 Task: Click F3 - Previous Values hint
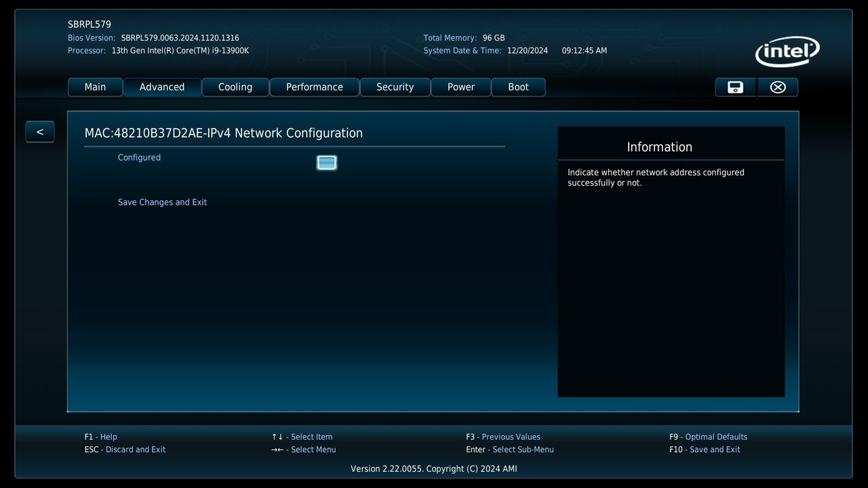click(503, 437)
